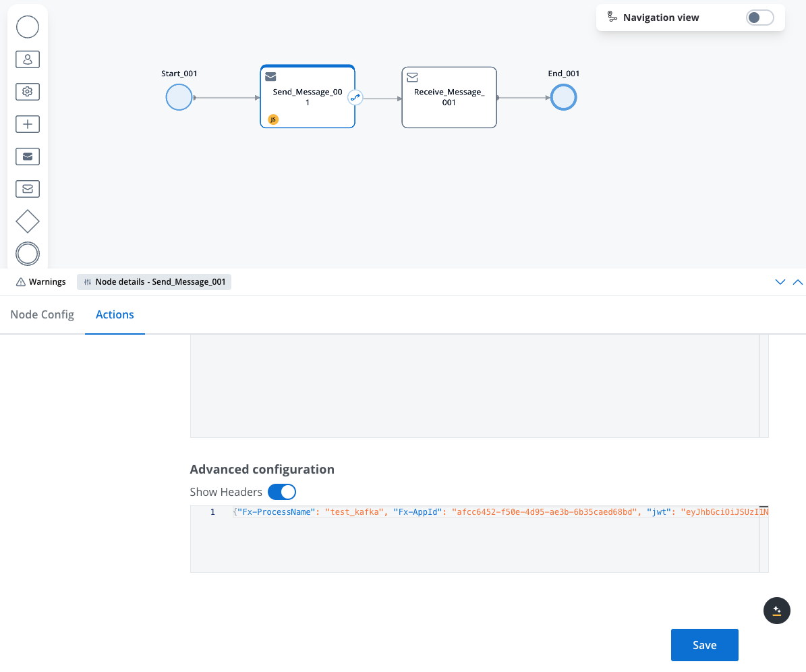806x672 pixels.
Task: Turn off the Show Headers toggle
Action: pyautogui.click(x=282, y=492)
